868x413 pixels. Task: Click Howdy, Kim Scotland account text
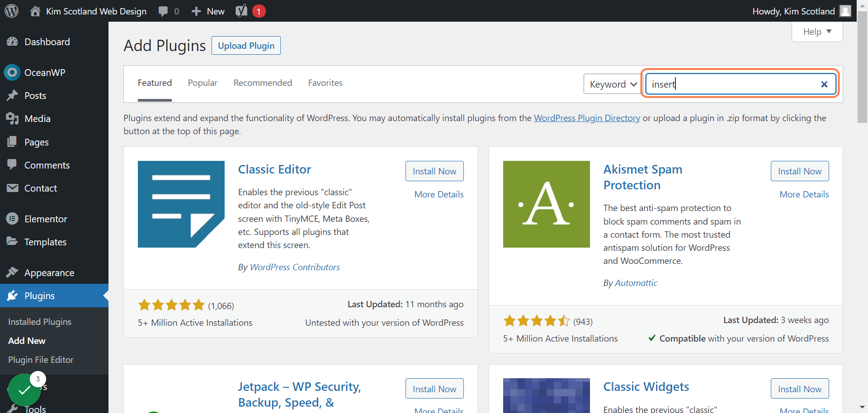tap(793, 11)
